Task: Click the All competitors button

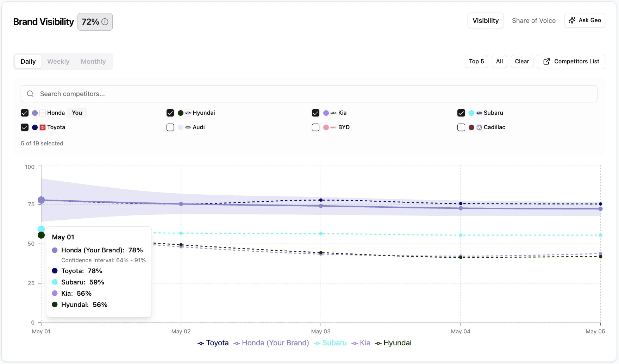Action: click(499, 62)
